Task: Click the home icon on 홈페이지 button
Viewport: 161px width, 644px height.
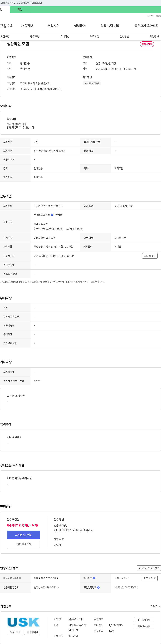Action: (x=140, y=620)
